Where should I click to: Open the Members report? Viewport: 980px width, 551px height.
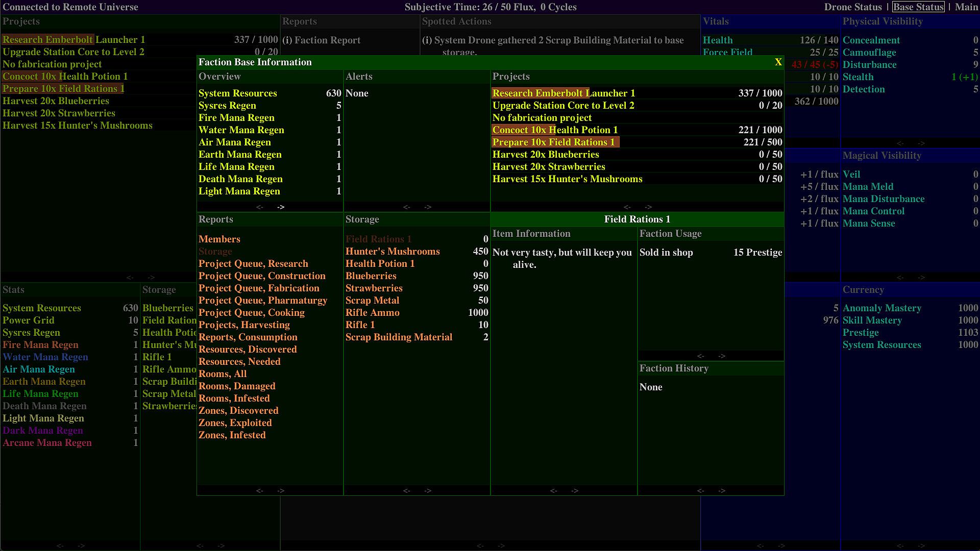pyautogui.click(x=219, y=239)
